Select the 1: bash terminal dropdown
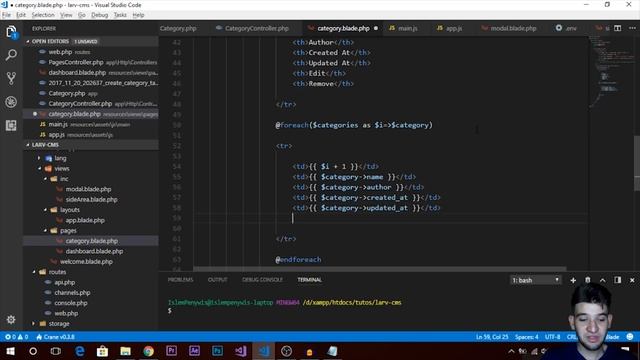The width and height of the screenshot is (640, 360). tap(535, 280)
